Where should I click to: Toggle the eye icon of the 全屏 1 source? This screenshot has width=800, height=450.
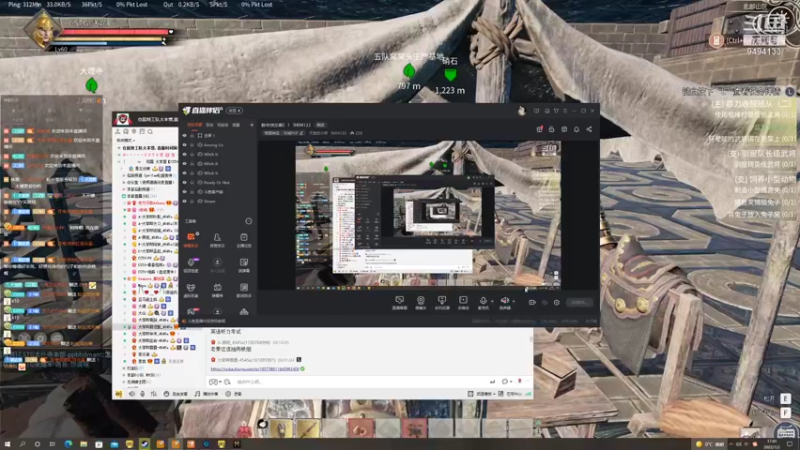[185, 136]
